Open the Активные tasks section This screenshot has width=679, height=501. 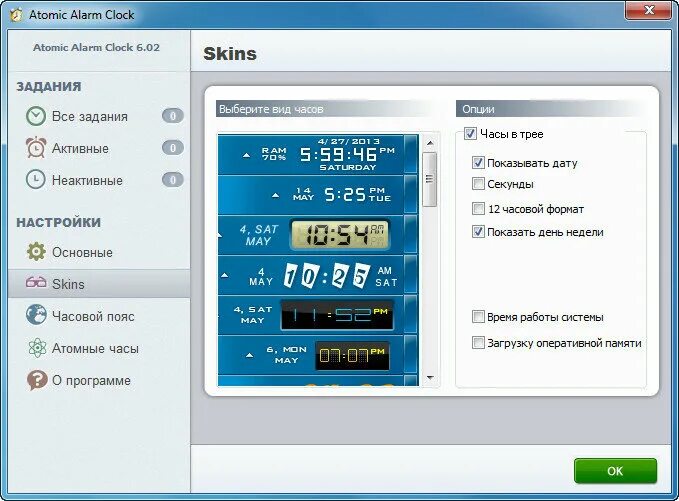(x=80, y=148)
